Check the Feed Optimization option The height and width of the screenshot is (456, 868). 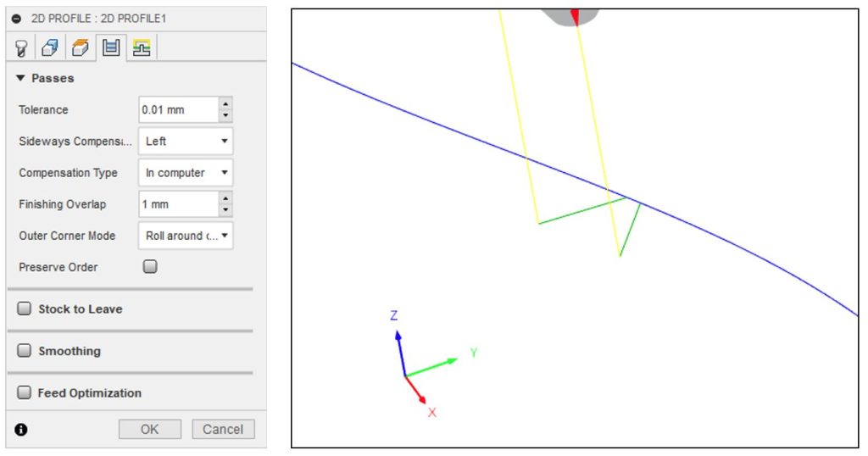(x=25, y=393)
